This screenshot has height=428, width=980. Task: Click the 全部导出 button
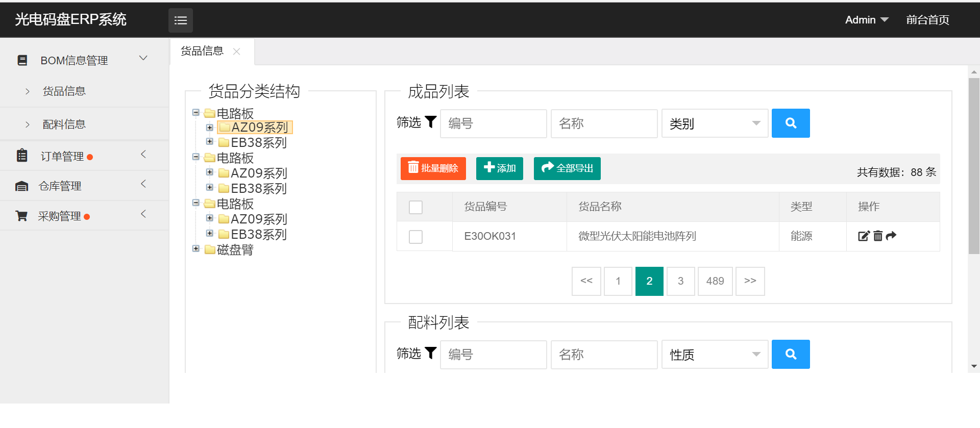[x=567, y=168]
